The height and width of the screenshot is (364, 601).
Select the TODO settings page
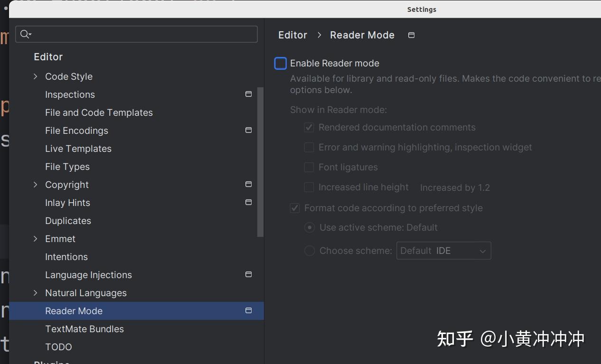(x=58, y=347)
